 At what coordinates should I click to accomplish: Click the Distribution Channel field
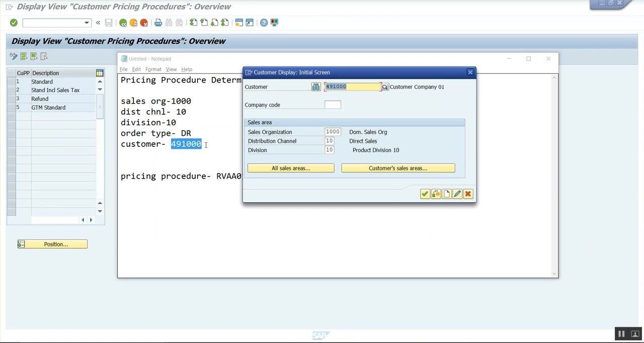coord(329,141)
